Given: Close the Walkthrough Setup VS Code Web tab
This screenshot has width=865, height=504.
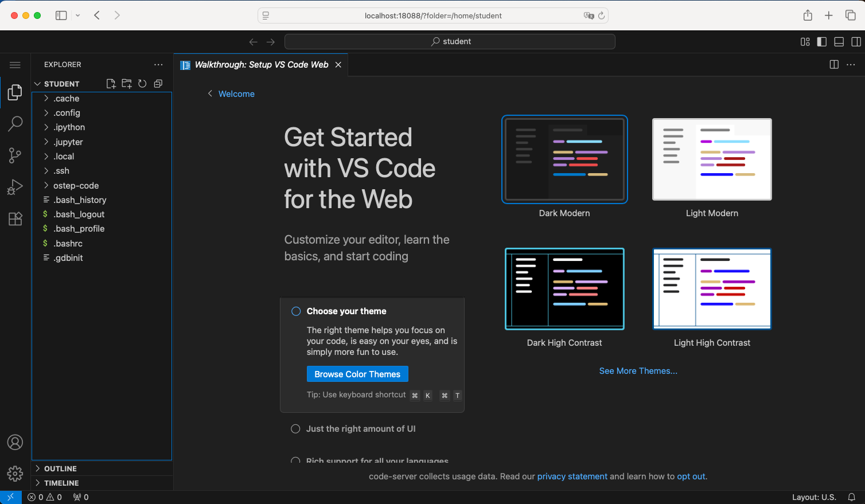Looking at the screenshot, I should (338, 65).
